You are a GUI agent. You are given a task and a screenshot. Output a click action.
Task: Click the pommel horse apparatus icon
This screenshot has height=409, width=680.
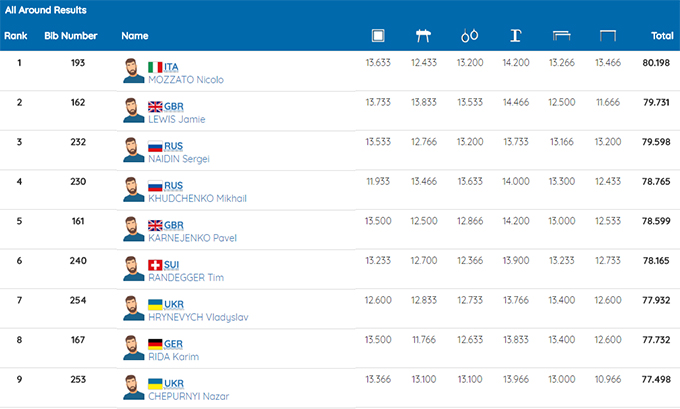point(422,36)
